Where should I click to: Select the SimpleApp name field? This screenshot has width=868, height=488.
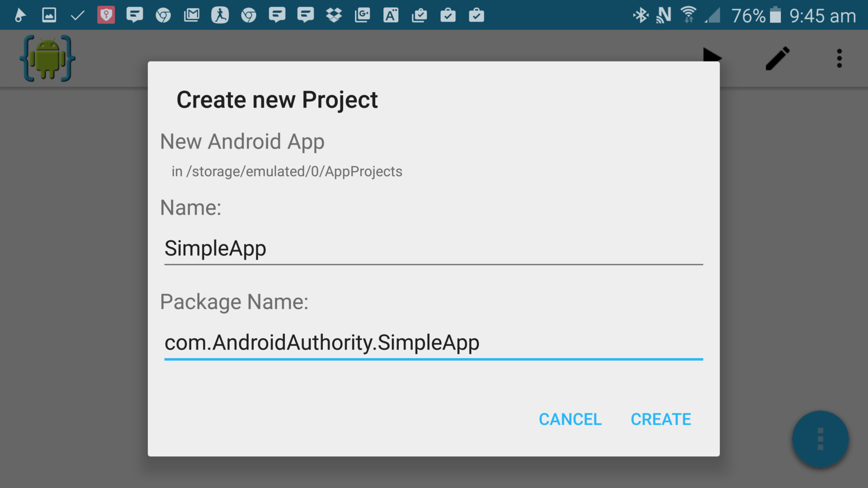coord(433,249)
